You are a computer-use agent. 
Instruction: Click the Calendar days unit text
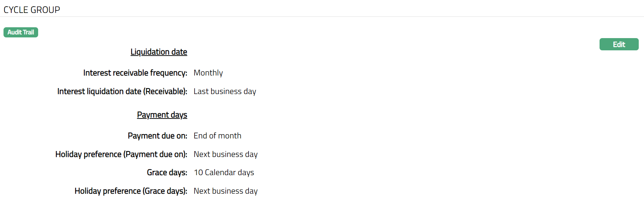[229, 173]
